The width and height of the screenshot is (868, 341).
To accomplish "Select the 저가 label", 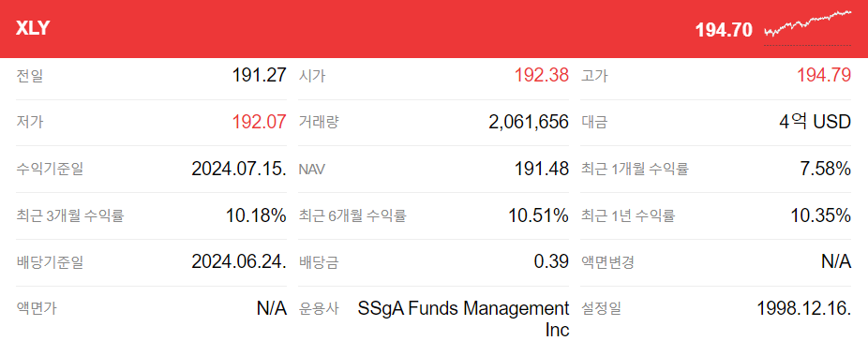I will click(30, 122).
